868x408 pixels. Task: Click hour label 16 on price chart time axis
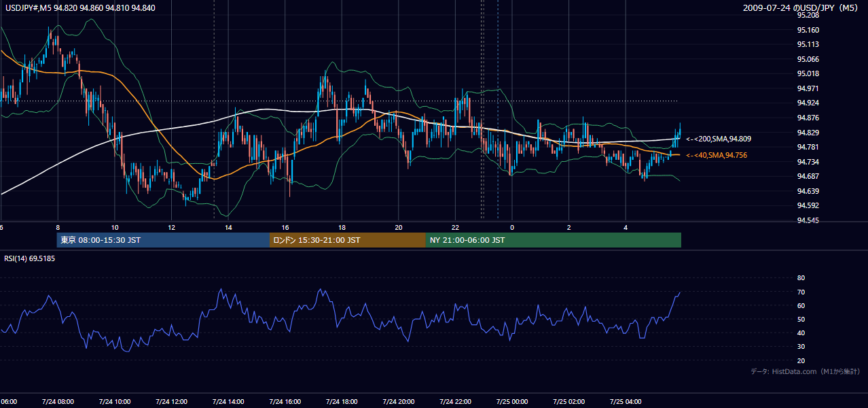coord(285,228)
